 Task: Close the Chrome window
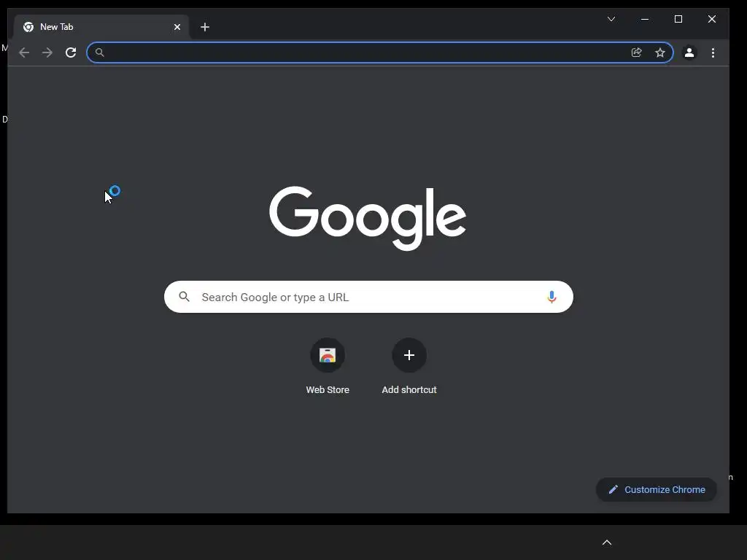pos(712,19)
